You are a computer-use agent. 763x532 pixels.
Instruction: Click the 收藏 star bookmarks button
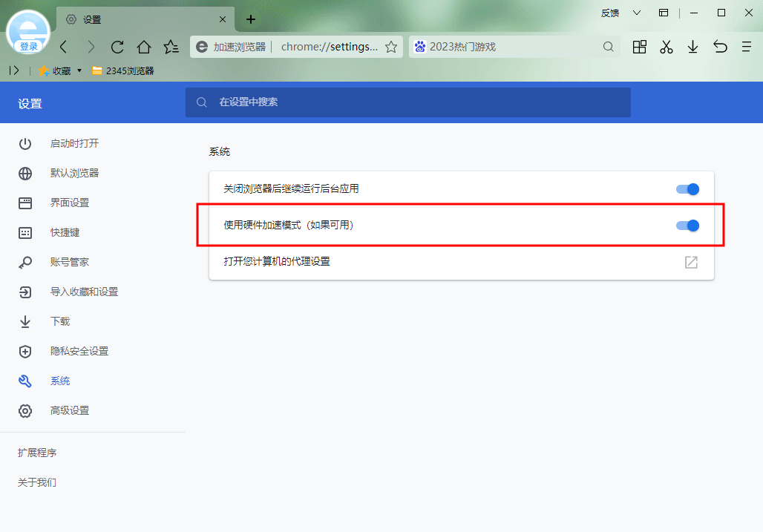pos(54,71)
